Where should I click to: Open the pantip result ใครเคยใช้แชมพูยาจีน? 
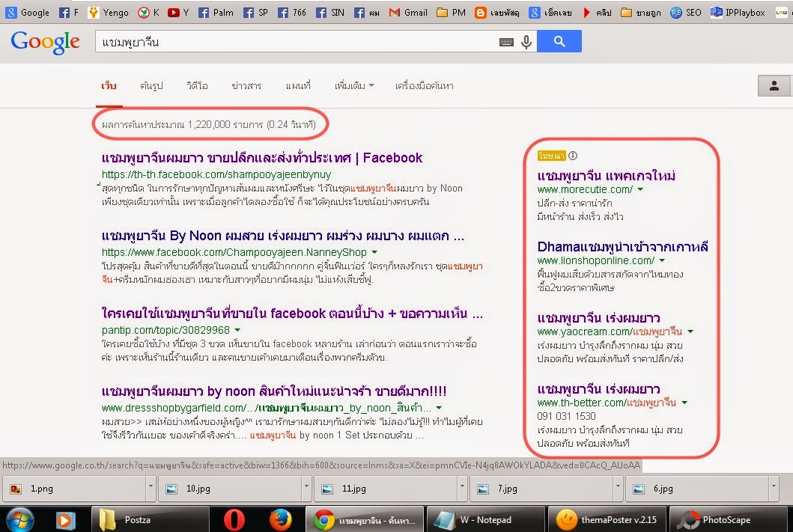click(292, 314)
